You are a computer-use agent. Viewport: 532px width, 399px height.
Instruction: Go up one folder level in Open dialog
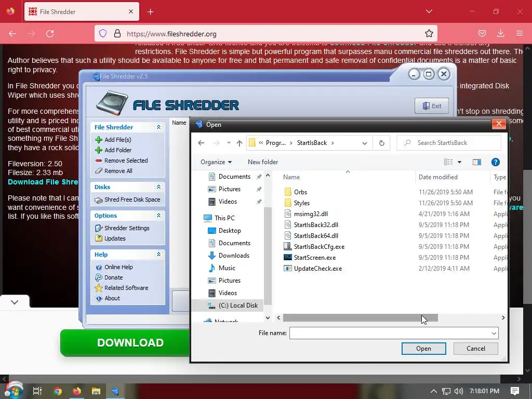240,143
